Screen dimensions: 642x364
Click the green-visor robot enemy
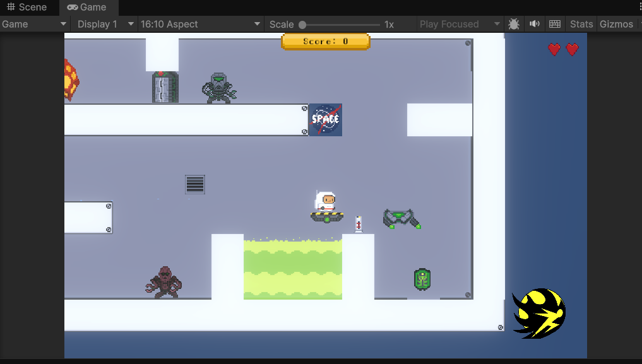click(219, 88)
